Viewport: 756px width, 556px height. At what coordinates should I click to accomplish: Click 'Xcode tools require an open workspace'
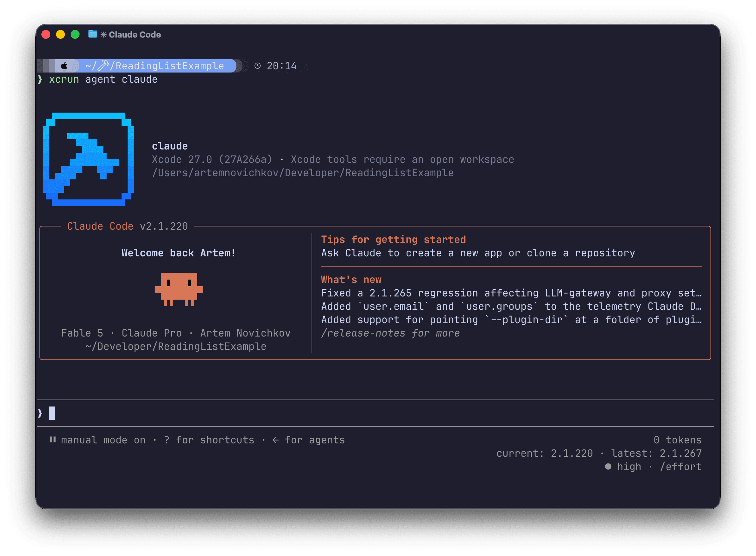click(x=402, y=159)
